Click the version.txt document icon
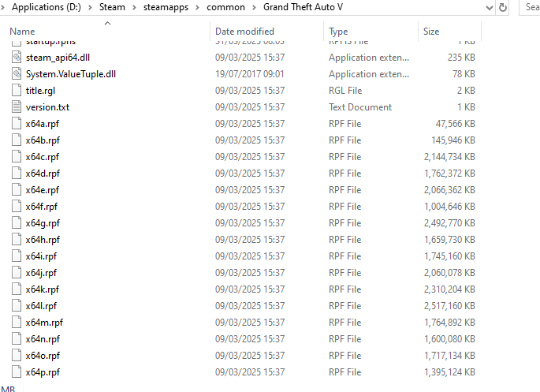 pyautogui.click(x=17, y=107)
